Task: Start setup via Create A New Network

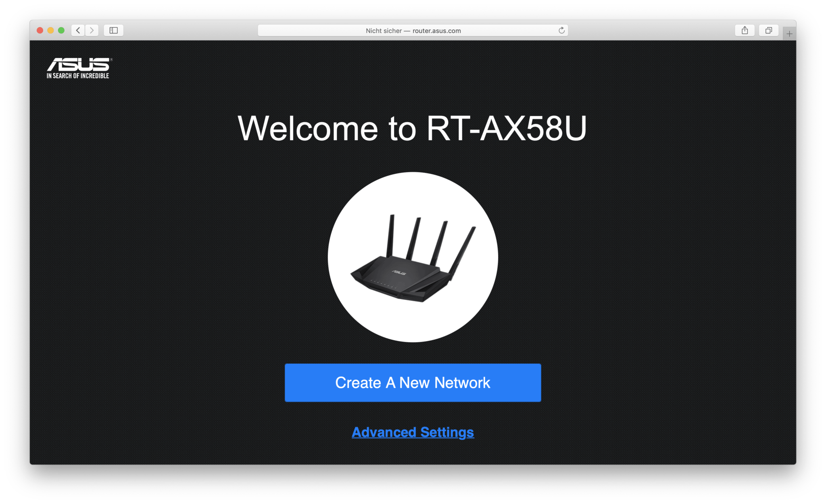Action: [413, 383]
